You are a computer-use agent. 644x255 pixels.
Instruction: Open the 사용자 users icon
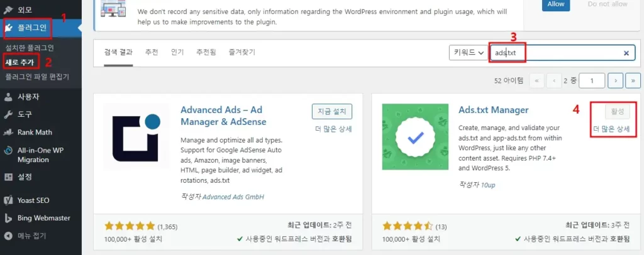8,97
